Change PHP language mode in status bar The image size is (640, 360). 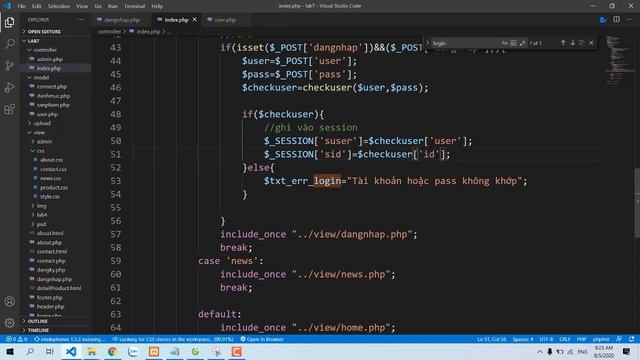(582, 339)
